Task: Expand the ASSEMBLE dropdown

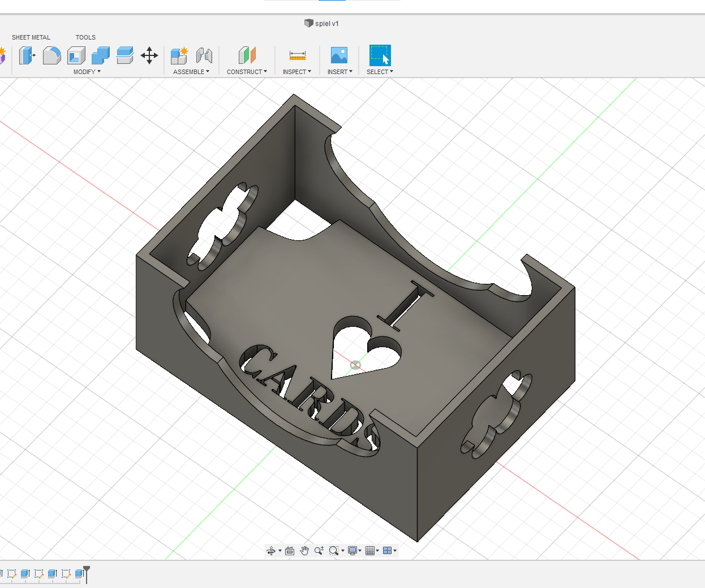Action: pos(191,72)
